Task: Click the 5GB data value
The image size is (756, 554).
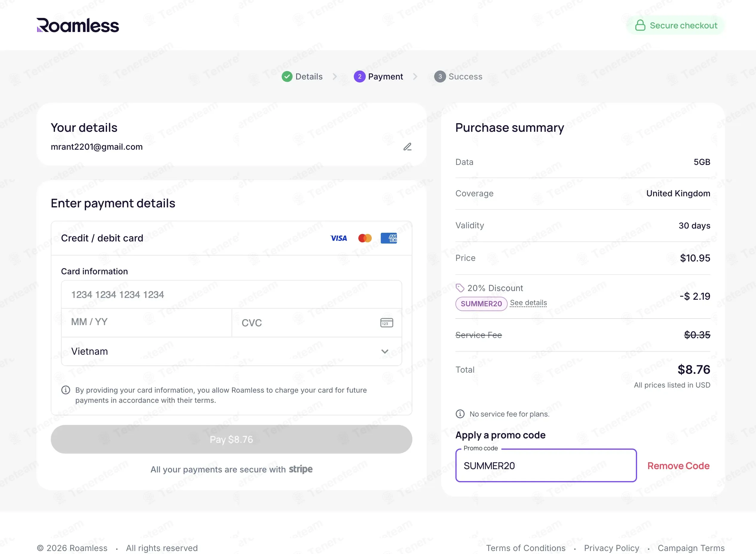Action: click(x=702, y=162)
